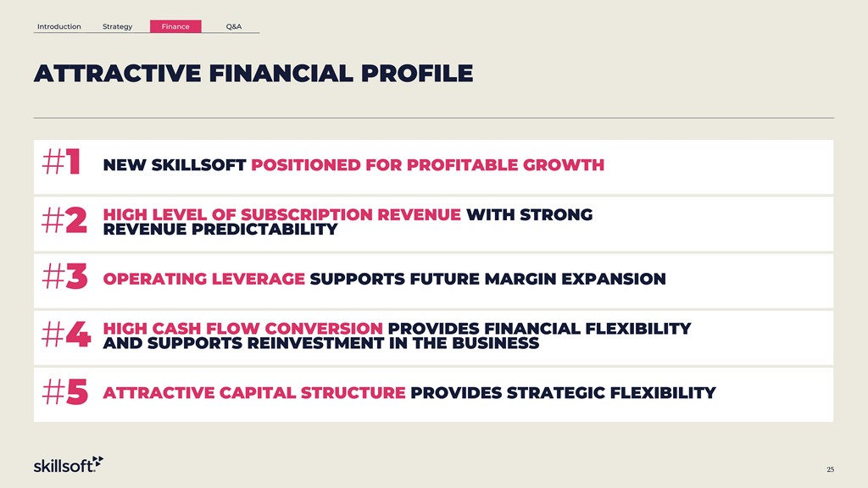Click the #1 number marker

tap(61, 164)
